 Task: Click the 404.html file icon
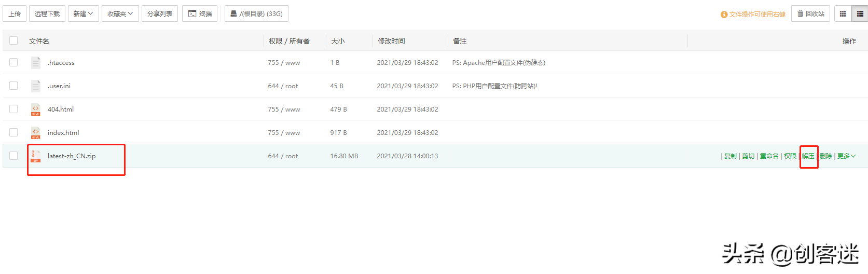click(x=35, y=109)
